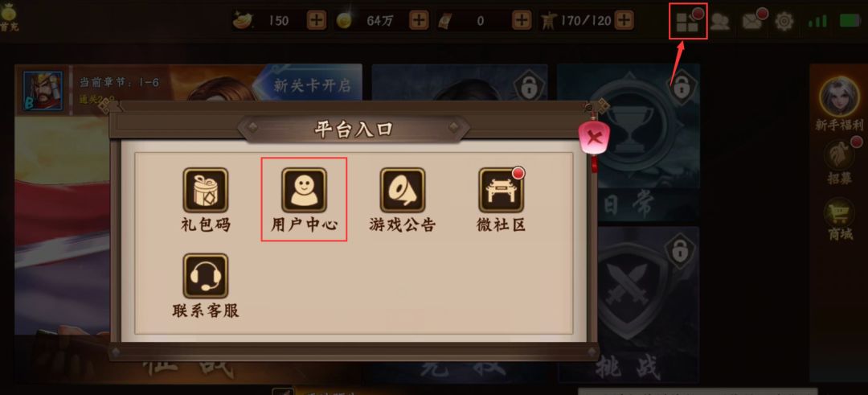Open the friends icon in top bar
This screenshot has width=868, height=395.
pyautogui.click(x=719, y=22)
